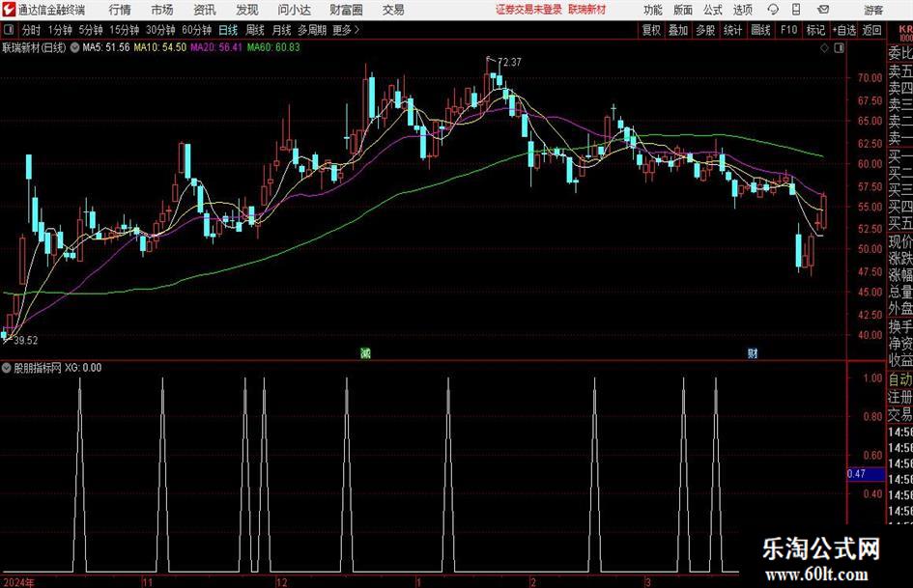This screenshot has width=913, height=588.
Task: Toggle the right info panel icon
Action: point(839,48)
